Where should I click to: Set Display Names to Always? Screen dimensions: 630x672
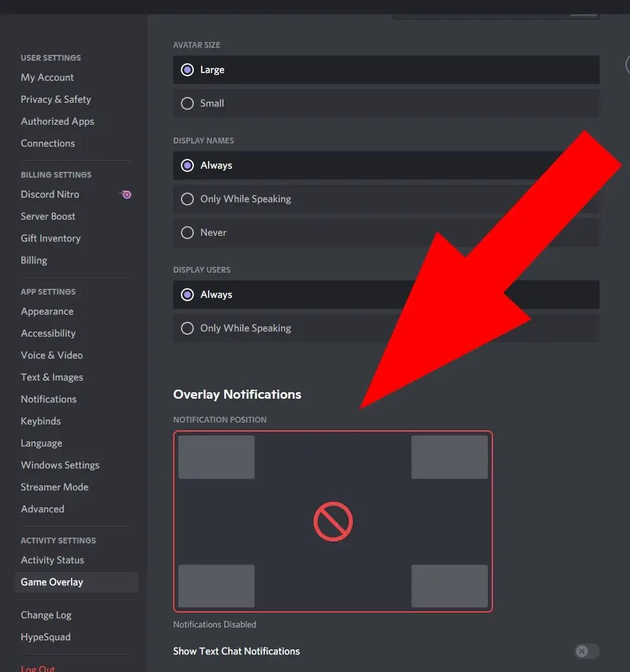(386, 165)
